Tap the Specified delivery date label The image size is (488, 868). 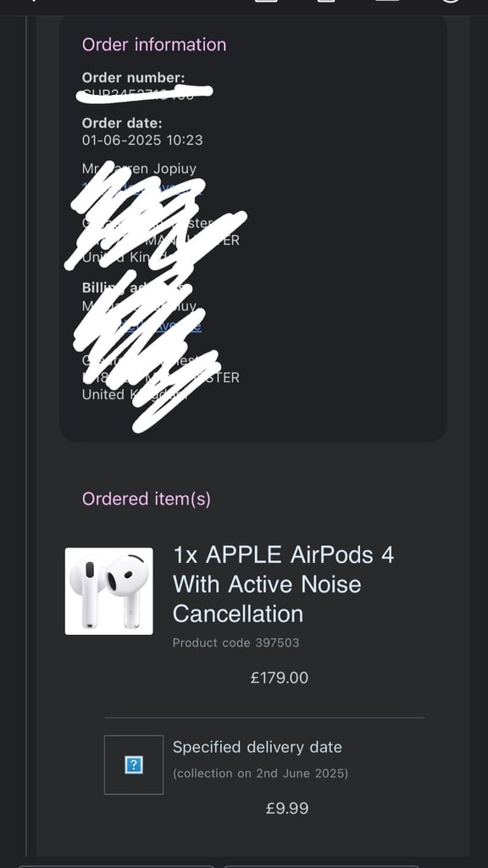[x=257, y=747]
